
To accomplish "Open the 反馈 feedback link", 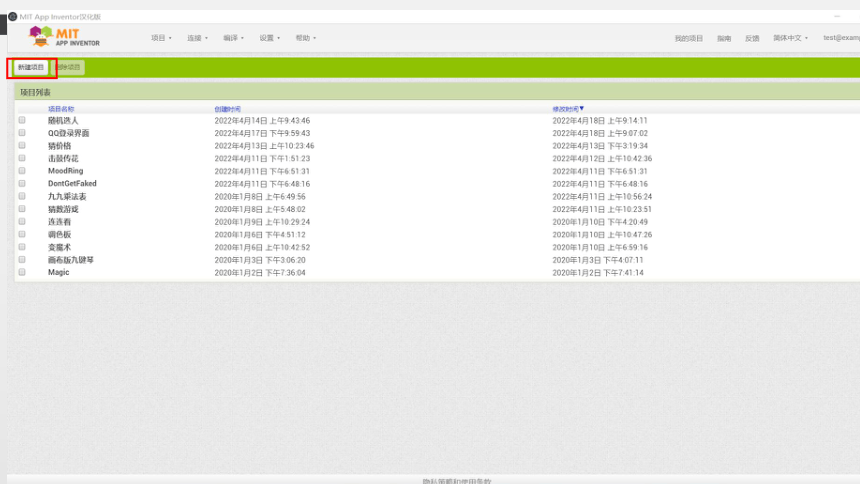I will pos(752,38).
